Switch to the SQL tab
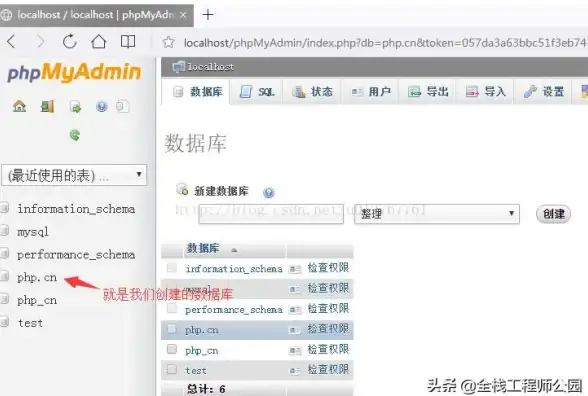The width and height of the screenshot is (588, 396). point(258,92)
